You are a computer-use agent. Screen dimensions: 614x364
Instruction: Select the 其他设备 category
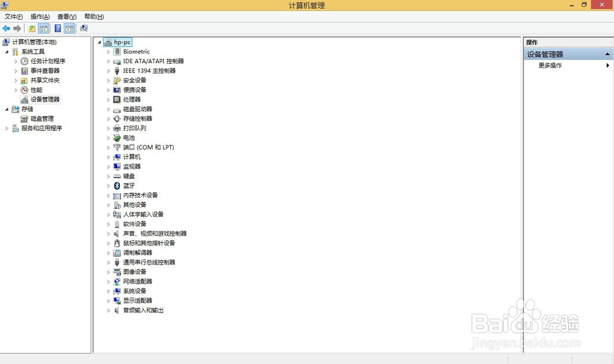coord(134,204)
